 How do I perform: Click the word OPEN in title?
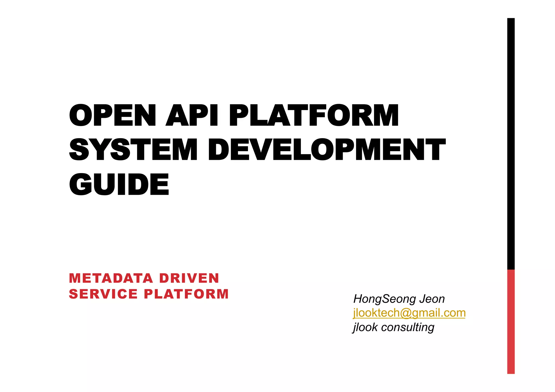113,115
